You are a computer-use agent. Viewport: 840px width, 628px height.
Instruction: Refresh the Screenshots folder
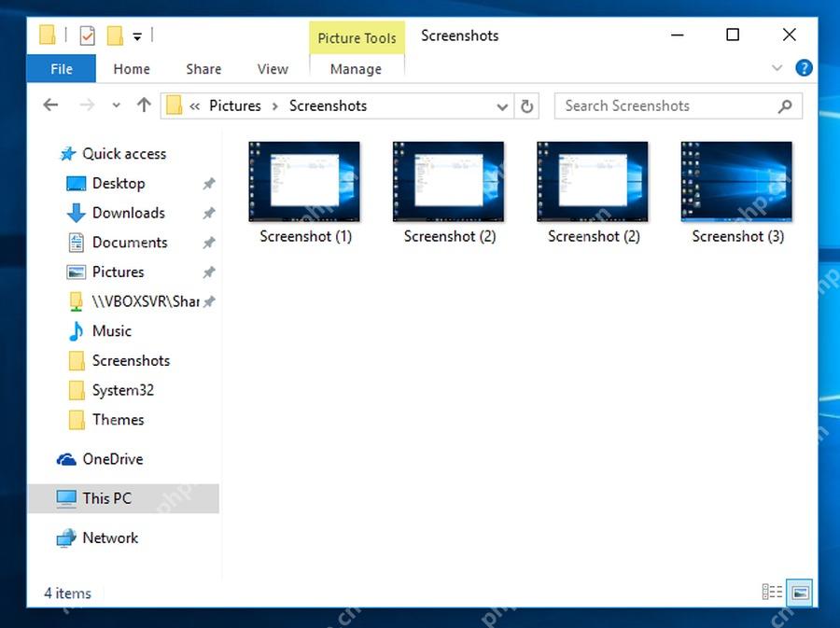tap(526, 106)
